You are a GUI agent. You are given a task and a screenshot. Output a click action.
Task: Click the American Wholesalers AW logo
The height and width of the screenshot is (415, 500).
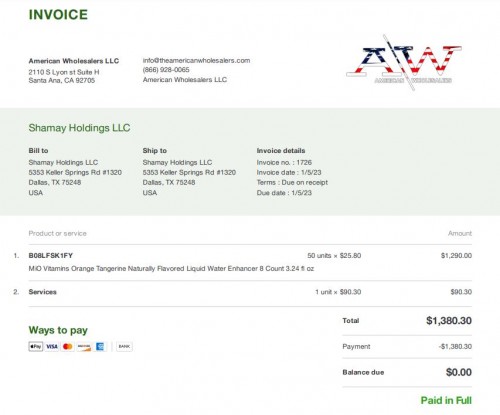click(x=404, y=63)
